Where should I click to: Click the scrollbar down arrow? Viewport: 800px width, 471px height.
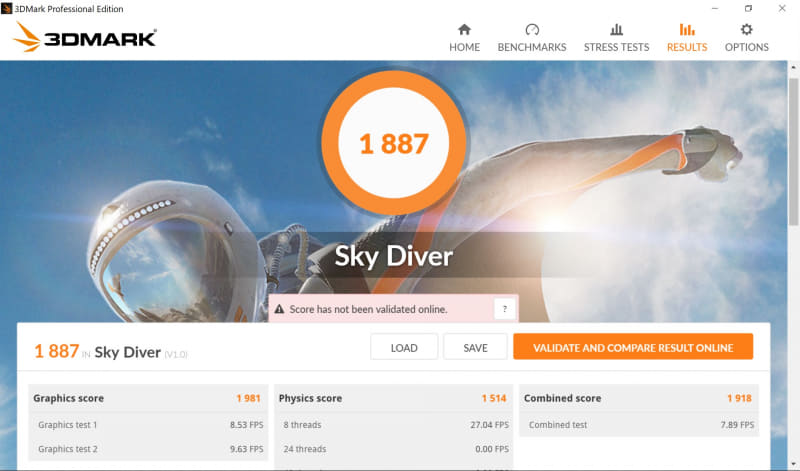(x=793, y=463)
